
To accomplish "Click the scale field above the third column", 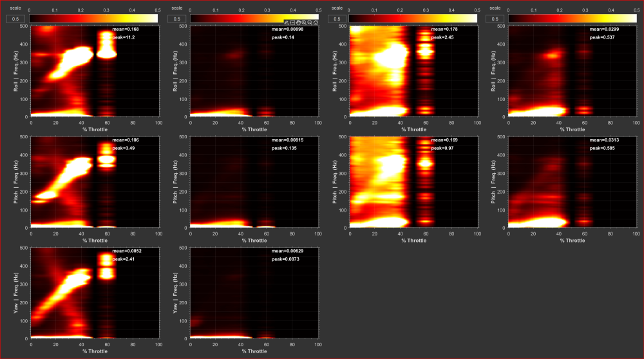I will [x=334, y=19].
